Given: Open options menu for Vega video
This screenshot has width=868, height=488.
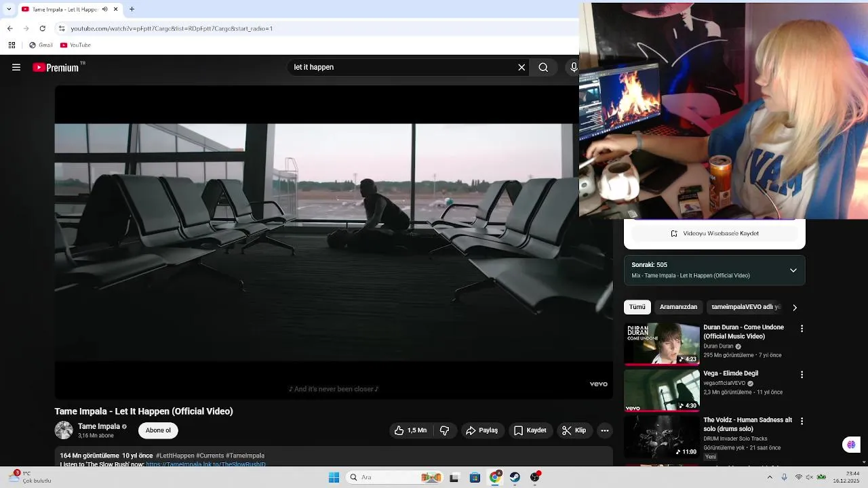Looking at the screenshot, I should 802,375.
